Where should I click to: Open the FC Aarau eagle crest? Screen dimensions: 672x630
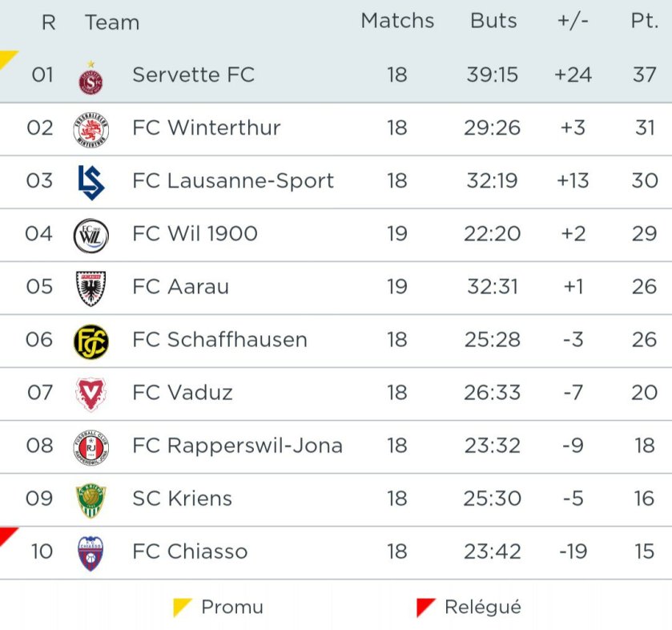pos(91,288)
